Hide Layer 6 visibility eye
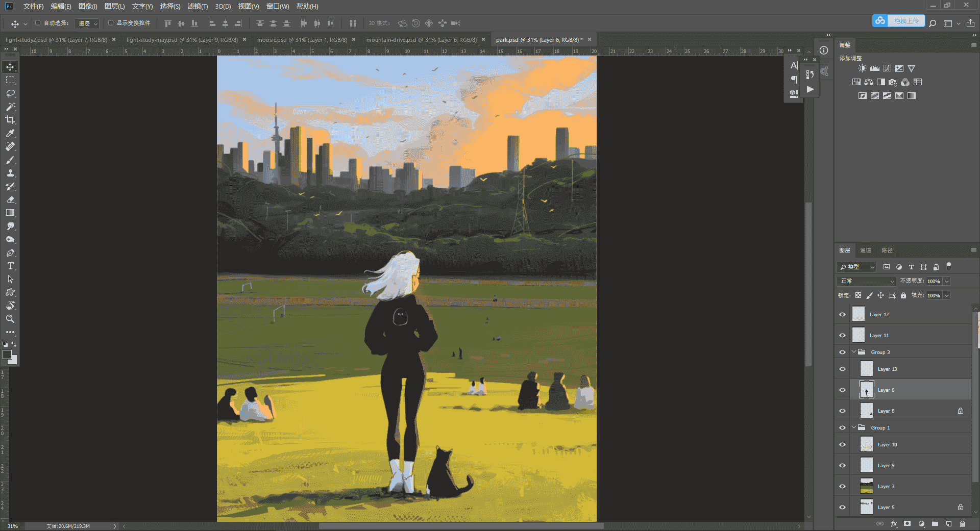Screen dimensions: 980x531 (842, 390)
